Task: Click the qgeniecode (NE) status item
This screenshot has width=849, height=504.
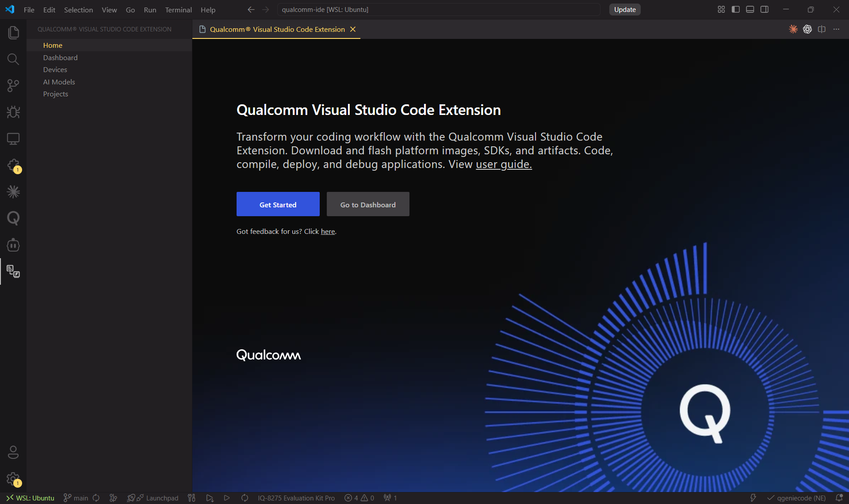Action: pyautogui.click(x=796, y=498)
